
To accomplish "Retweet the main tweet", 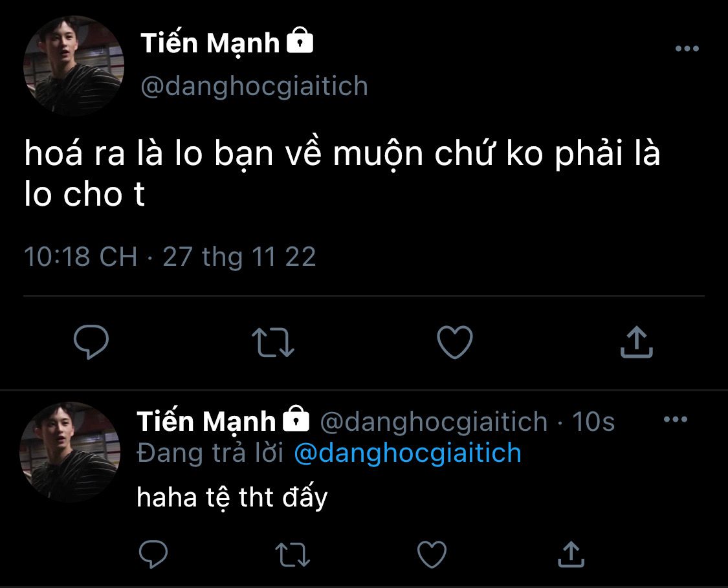I will click(x=272, y=342).
